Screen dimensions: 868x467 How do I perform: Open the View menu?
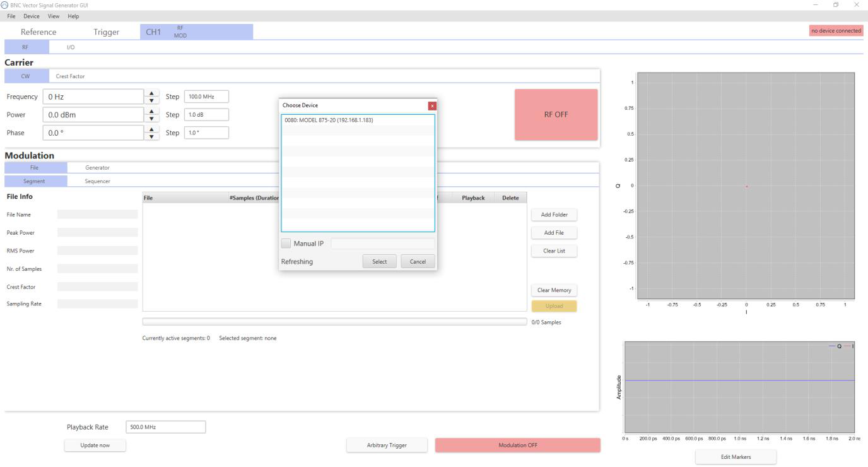[x=55, y=16]
